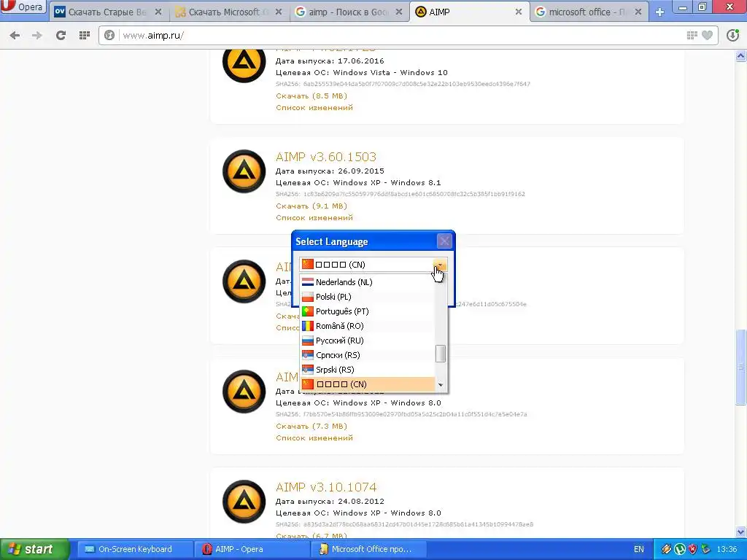The height and width of the screenshot is (560, 747).
Task: Close the aimp Google search tab
Action: (399, 12)
